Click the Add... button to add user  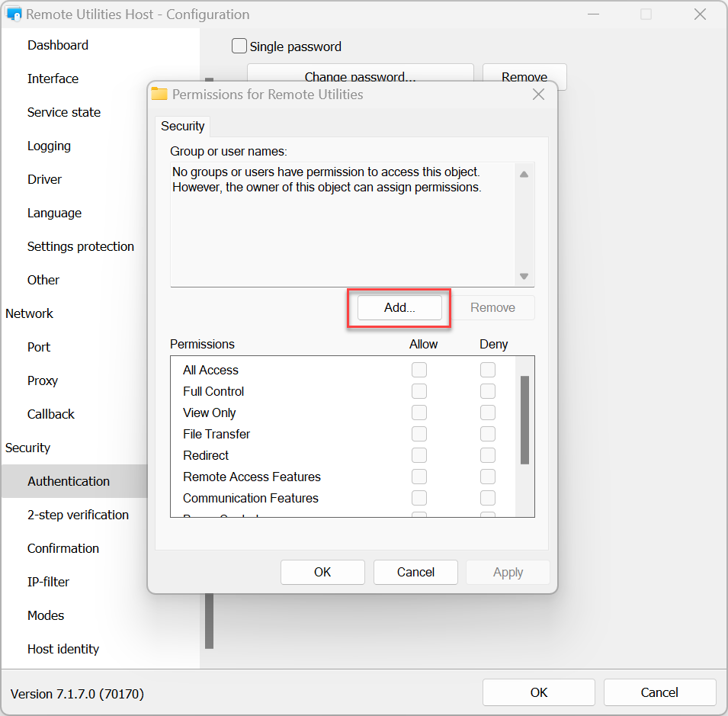(x=399, y=307)
